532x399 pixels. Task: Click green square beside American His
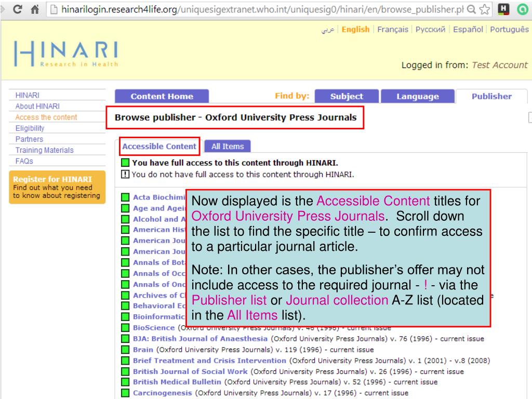pos(125,230)
